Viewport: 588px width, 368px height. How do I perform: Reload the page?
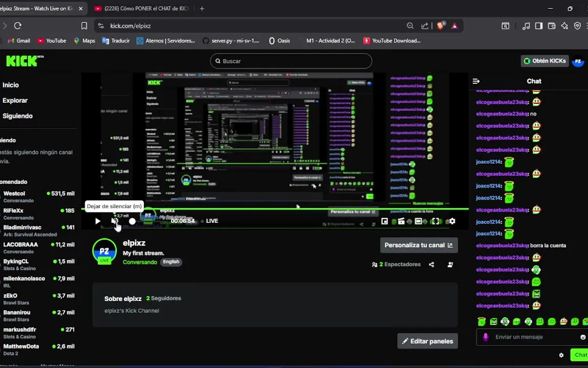point(18,26)
